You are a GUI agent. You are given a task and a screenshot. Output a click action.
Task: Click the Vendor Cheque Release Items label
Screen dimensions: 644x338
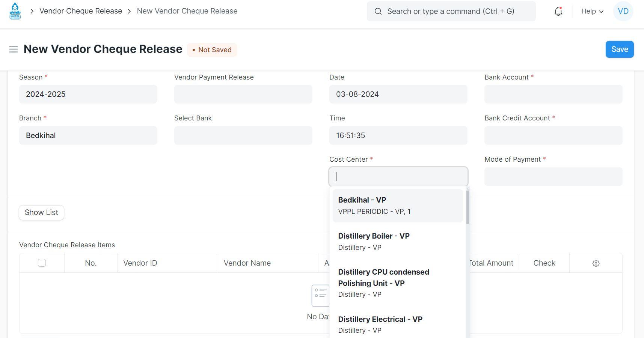tap(67, 245)
